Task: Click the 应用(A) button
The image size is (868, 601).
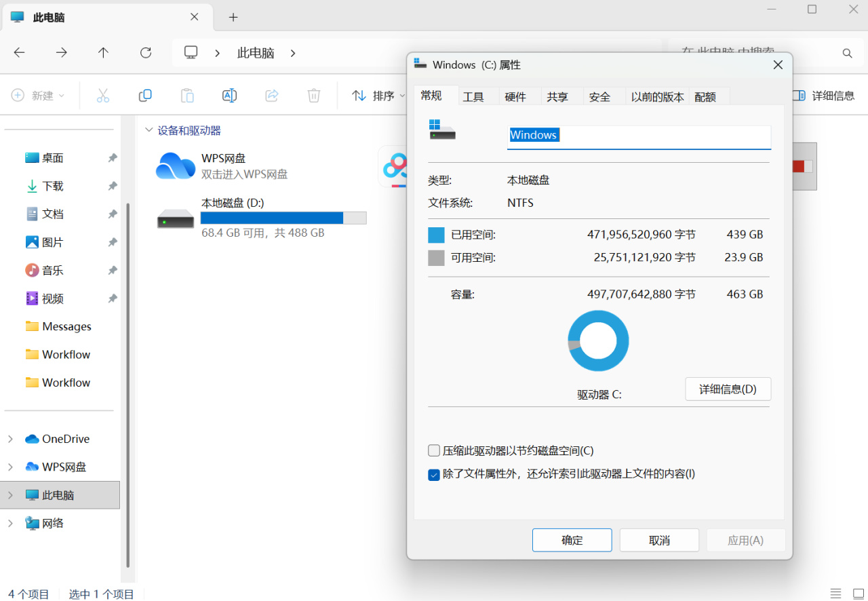Action: pos(746,541)
